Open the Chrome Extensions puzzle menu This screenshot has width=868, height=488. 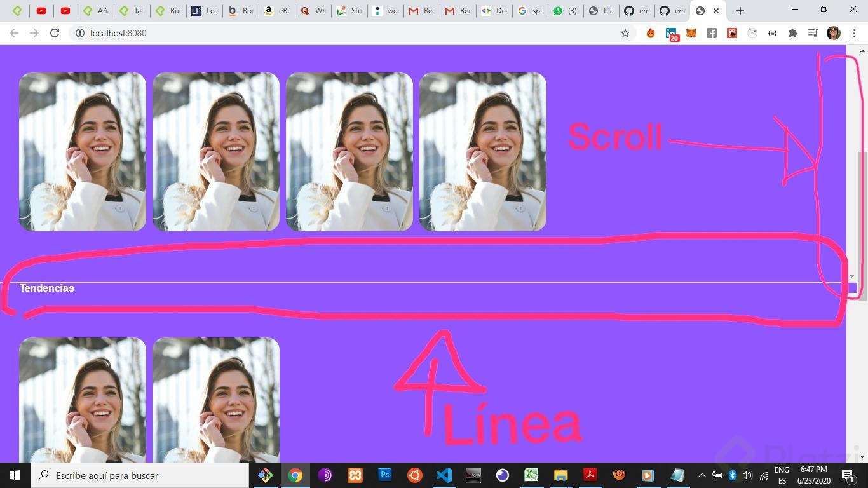click(x=793, y=33)
